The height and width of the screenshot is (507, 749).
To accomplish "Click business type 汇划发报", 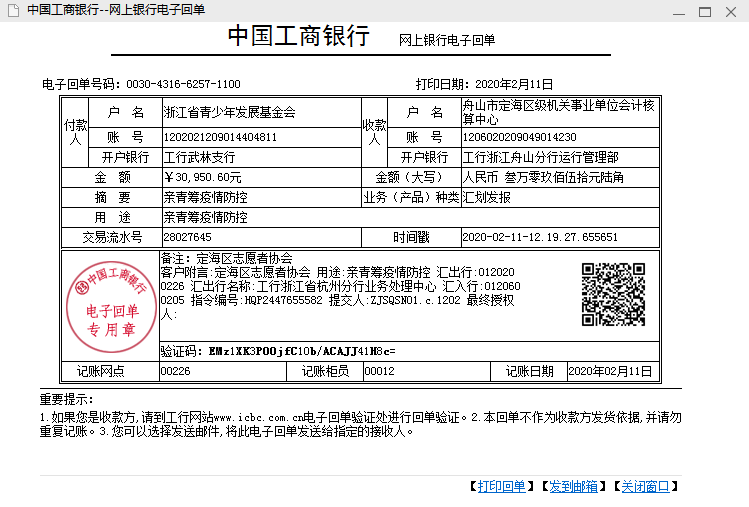I will (486, 197).
